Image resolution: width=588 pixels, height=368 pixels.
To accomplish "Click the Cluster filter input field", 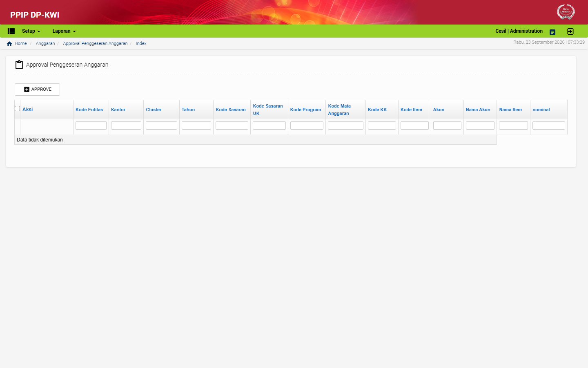I will (161, 126).
